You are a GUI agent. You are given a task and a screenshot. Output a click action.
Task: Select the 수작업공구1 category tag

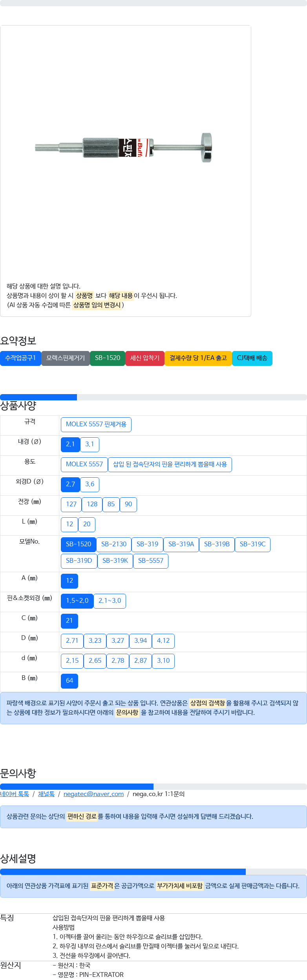[x=20, y=358]
